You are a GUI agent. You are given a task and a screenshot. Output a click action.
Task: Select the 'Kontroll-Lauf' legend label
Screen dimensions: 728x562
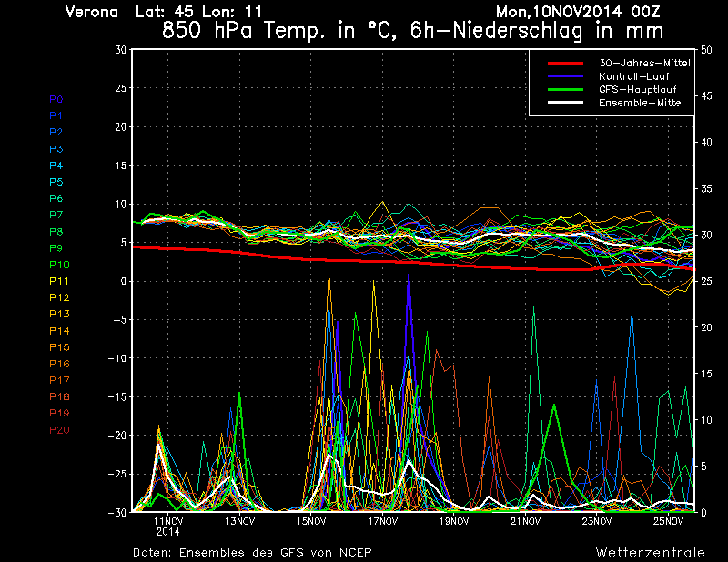pyautogui.click(x=633, y=76)
